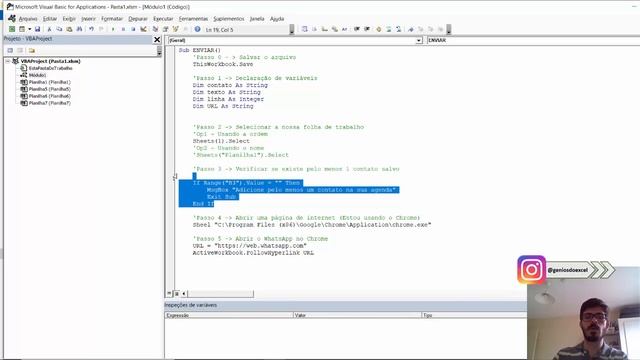The width and height of the screenshot is (640, 360).
Task: Open the Inserir menu
Action: point(88,19)
